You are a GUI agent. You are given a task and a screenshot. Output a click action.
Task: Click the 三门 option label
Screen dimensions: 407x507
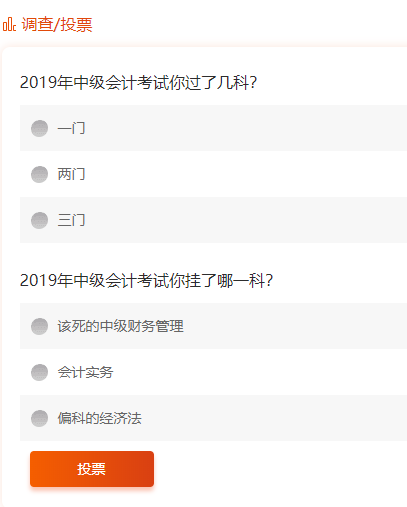coord(71,220)
